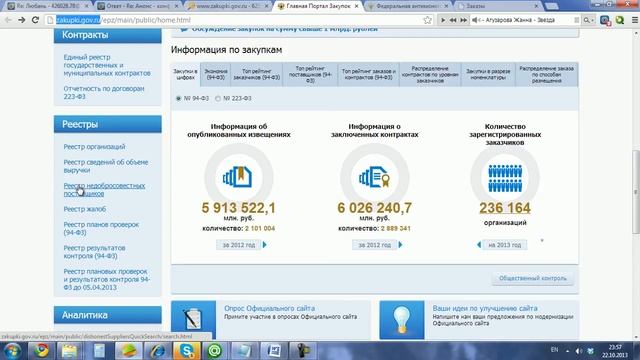The width and height of the screenshot is (640, 360).
Task: Click the browser address bar URL field
Action: pyautogui.click(x=239, y=20)
